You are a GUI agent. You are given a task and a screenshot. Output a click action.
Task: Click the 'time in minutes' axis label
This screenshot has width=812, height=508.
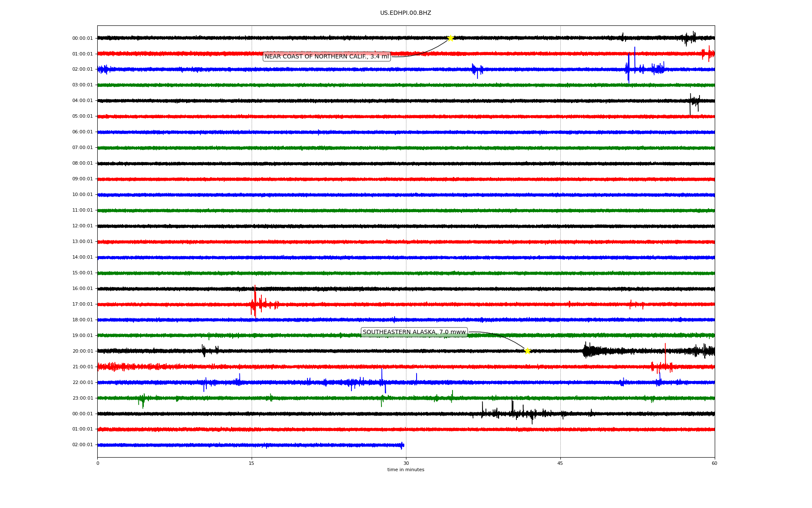point(406,470)
